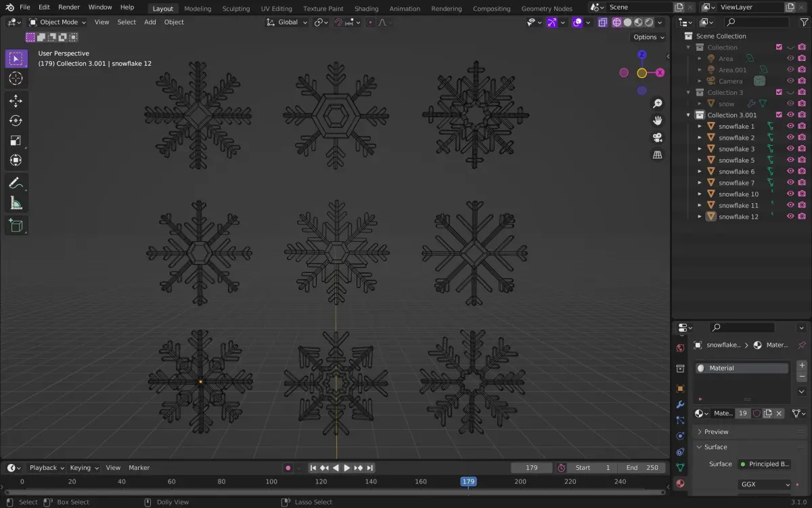Enable wireframe viewport shading
The width and height of the screenshot is (812, 508).
click(616, 22)
